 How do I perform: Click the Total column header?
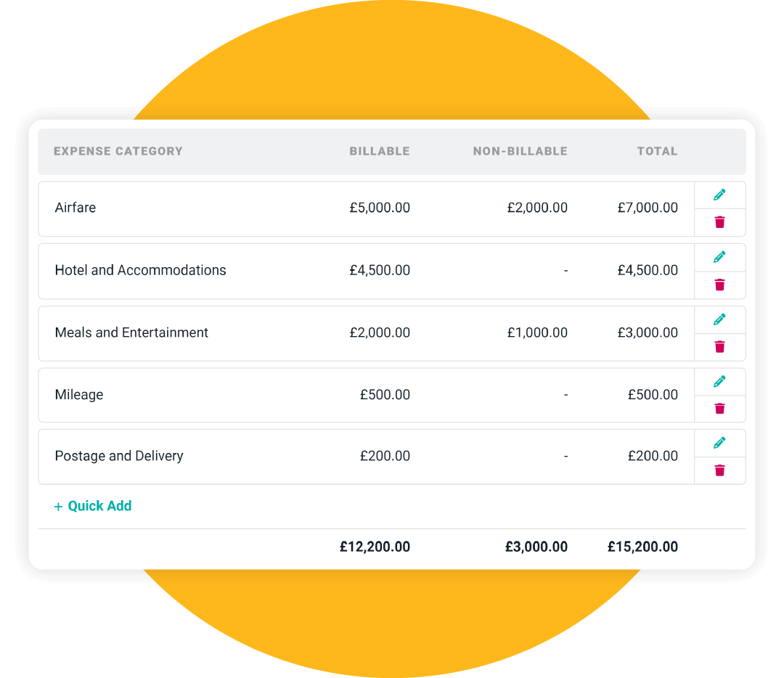tap(657, 151)
